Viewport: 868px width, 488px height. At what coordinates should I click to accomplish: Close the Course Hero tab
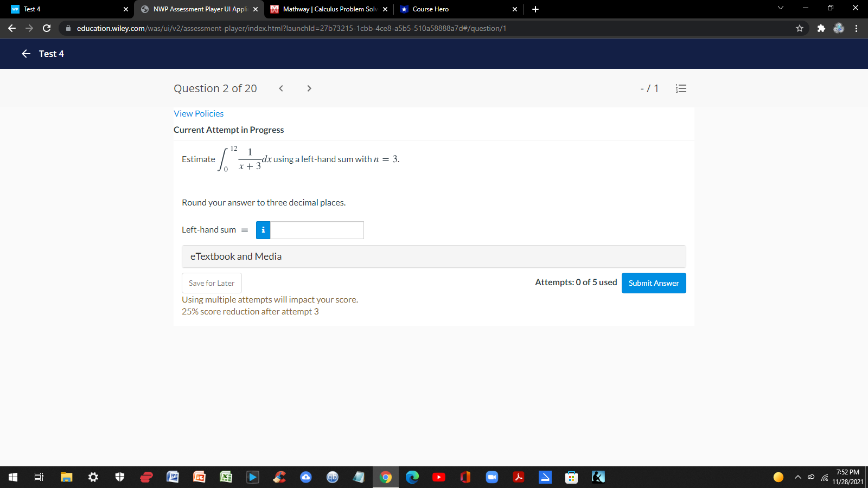click(515, 9)
